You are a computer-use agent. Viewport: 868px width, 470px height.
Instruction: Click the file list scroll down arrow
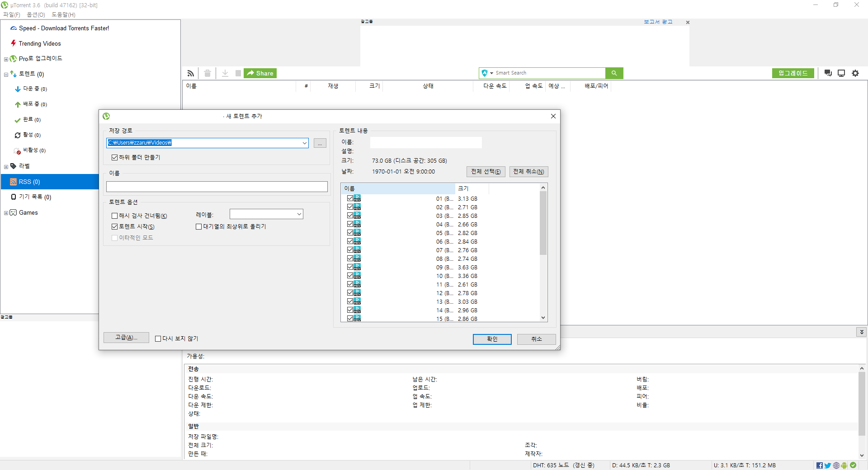coord(543,318)
